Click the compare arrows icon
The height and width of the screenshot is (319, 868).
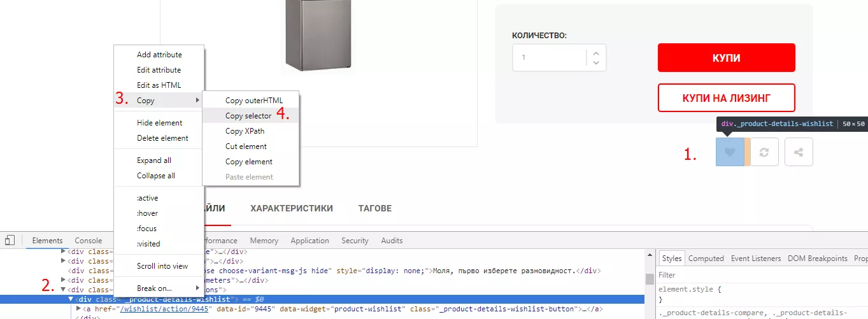click(765, 152)
